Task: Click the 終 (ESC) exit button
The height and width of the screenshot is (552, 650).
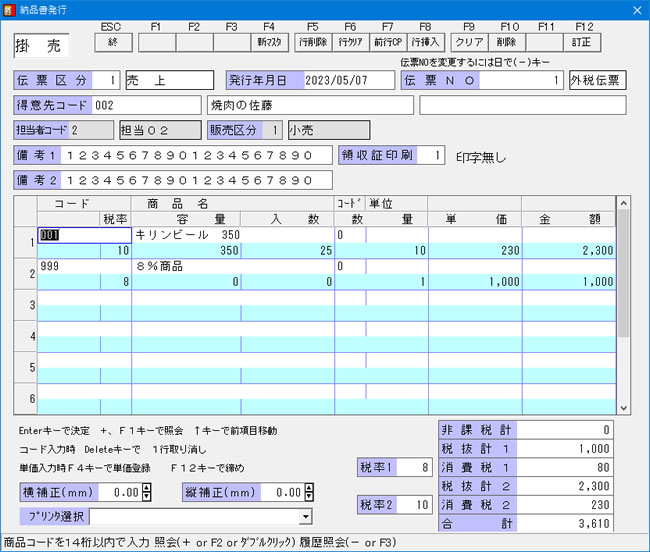Action: pos(115,42)
